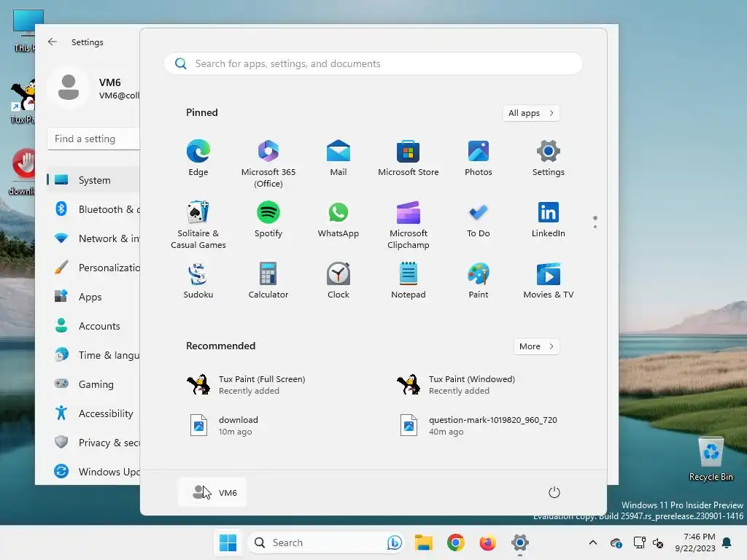This screenshot has height=560, width=747.
Task: Open Accessibility in Settings sidebar
Action: [93, 413]
